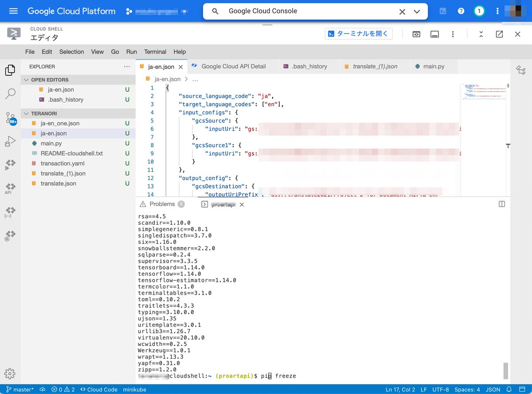Screen dimensions: 532x394
Task: Collapse the OPEN EDITORS section
Action: (78, 80)
